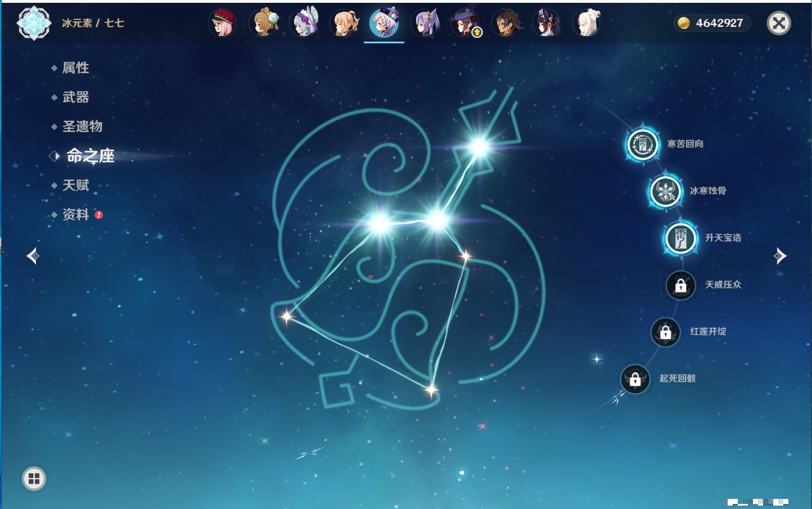The height and width of the screenshot is (509, 812).
Task: Click the highlighted Qiqi avatar
Action: (384, 23)
